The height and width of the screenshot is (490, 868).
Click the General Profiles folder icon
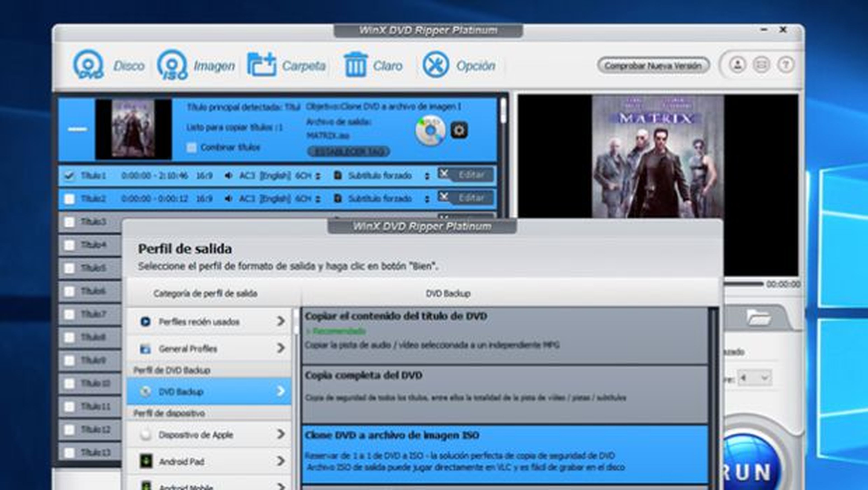pyautogui.click(x=145, y=349)
